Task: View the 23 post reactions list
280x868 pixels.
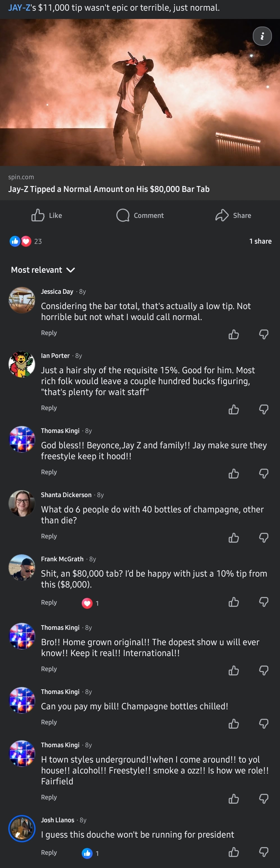Action: 26,241
